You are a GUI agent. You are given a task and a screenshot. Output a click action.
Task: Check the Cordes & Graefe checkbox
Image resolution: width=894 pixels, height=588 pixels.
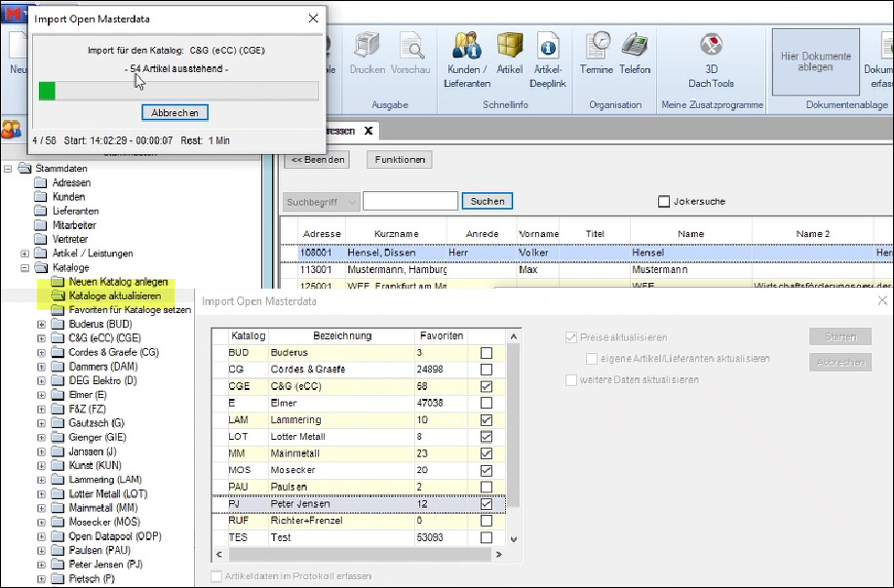tap(486, 370)
